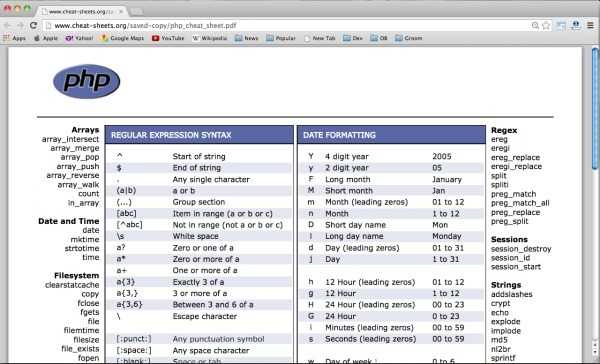Reload the page with the refresh icon
600x364 pixels.
(x=33, y=25)
